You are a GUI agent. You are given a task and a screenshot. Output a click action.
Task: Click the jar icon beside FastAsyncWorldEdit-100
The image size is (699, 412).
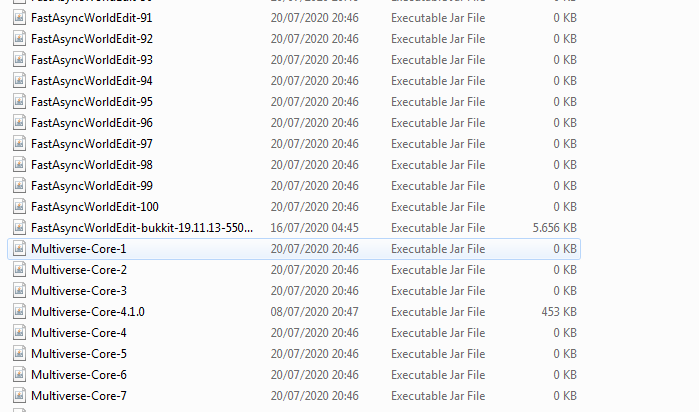(x=19, y=207)
